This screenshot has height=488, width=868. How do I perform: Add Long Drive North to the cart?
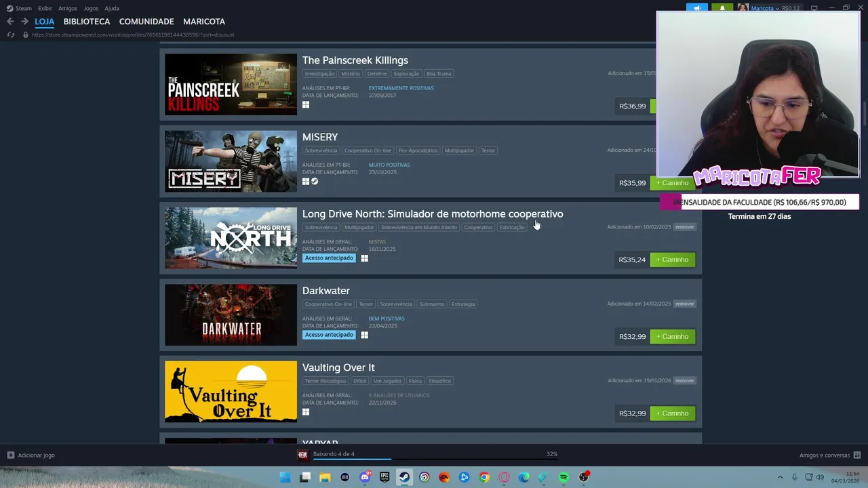(x=673, y=260)
